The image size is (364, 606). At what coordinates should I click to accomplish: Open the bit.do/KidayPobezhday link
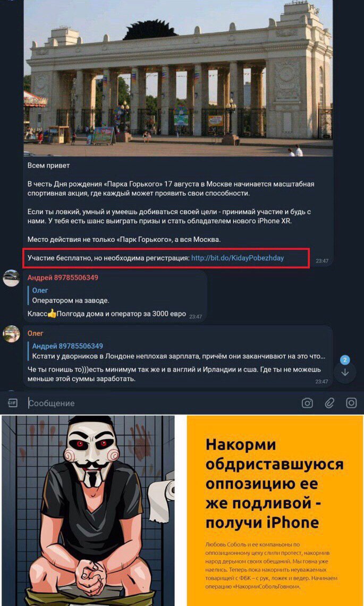(x=238, y=258)
